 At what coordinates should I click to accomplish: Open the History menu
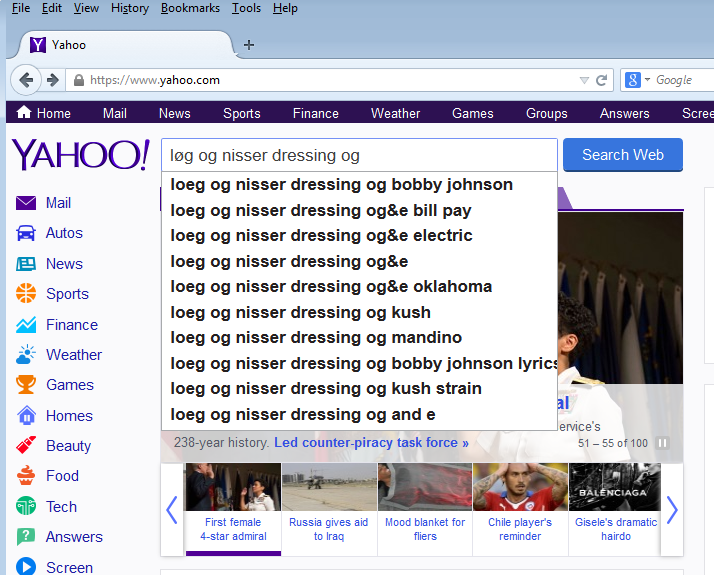click(130, 8)
